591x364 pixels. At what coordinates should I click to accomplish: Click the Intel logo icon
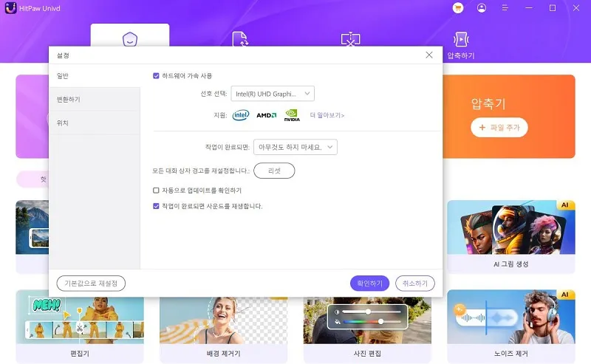[241, 115]
